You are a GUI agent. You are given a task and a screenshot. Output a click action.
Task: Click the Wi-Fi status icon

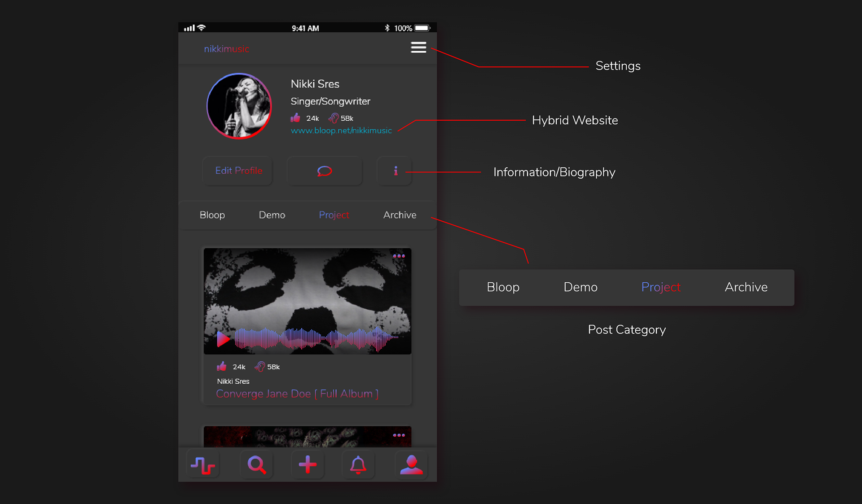tap(202, 27)
